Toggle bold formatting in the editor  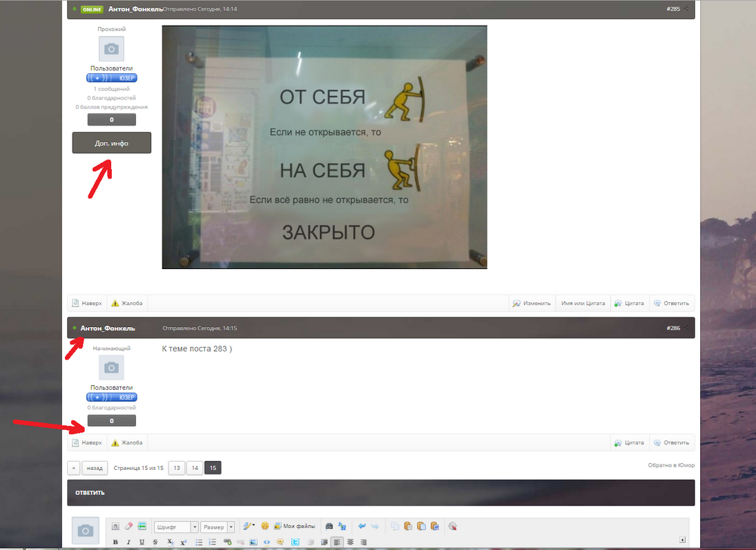[116, 542]
